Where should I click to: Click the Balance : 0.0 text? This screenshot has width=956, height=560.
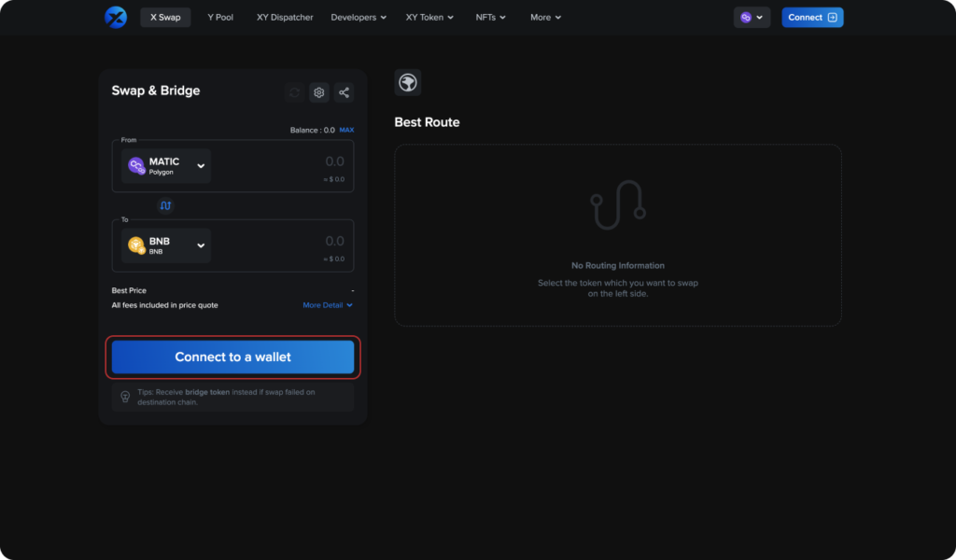tap(312, 131)
